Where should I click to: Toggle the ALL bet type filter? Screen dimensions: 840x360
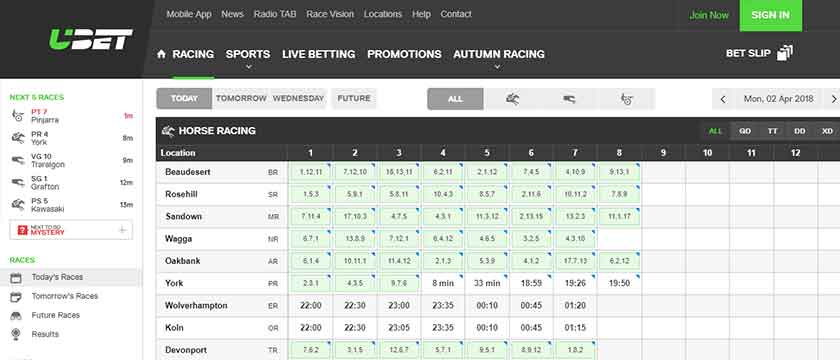[x=715, y=131]
